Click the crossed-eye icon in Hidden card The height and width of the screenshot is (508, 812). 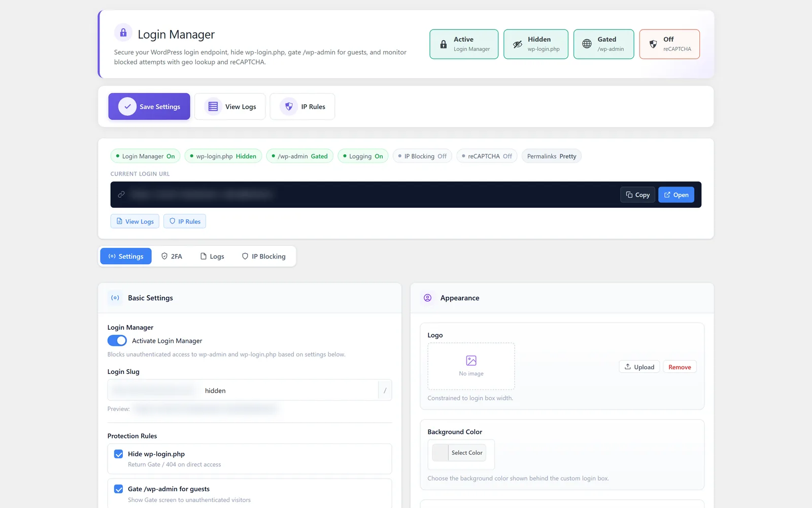[x=518, y=44]
